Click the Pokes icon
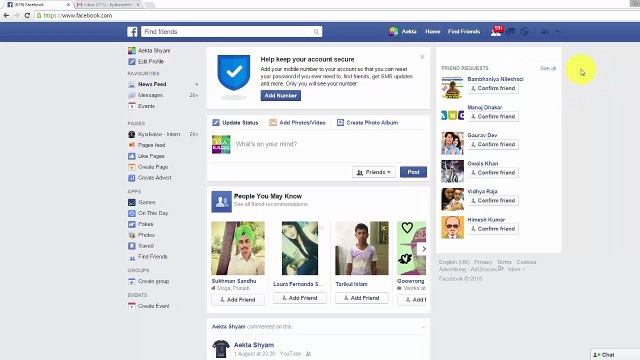The width and height of the screenshot is (640, 360). (x=131, y=224)
